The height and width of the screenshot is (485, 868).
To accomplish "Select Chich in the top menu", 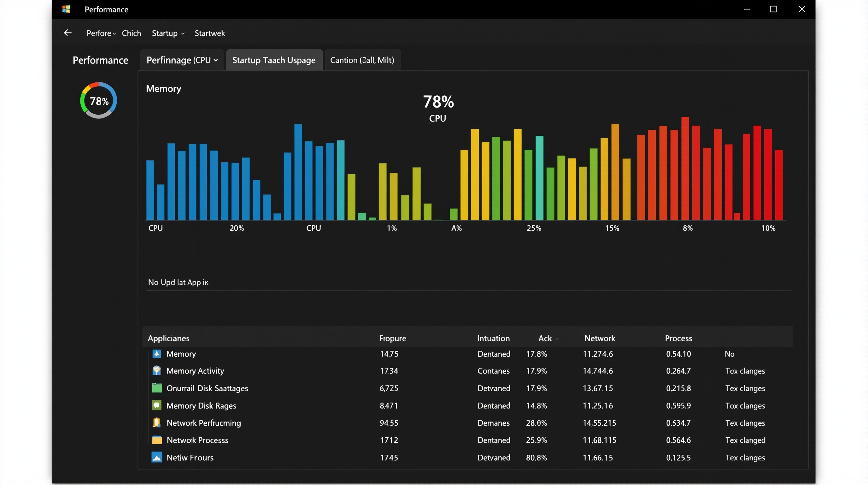I will pos(132,33).
